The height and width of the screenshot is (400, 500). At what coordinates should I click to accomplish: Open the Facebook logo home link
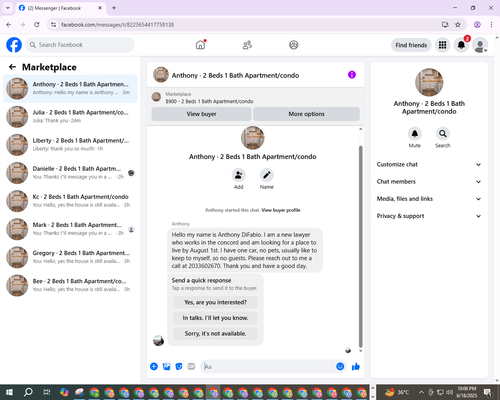pos(14,45)
